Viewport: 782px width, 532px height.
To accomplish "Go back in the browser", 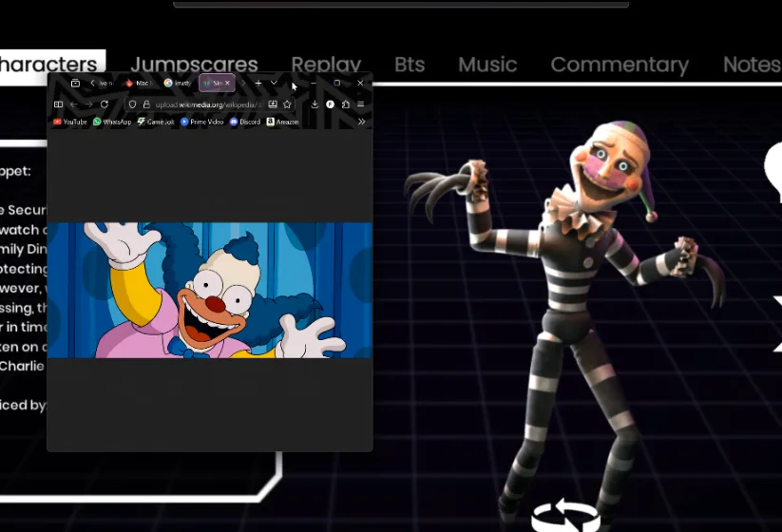I will (74, 104).
